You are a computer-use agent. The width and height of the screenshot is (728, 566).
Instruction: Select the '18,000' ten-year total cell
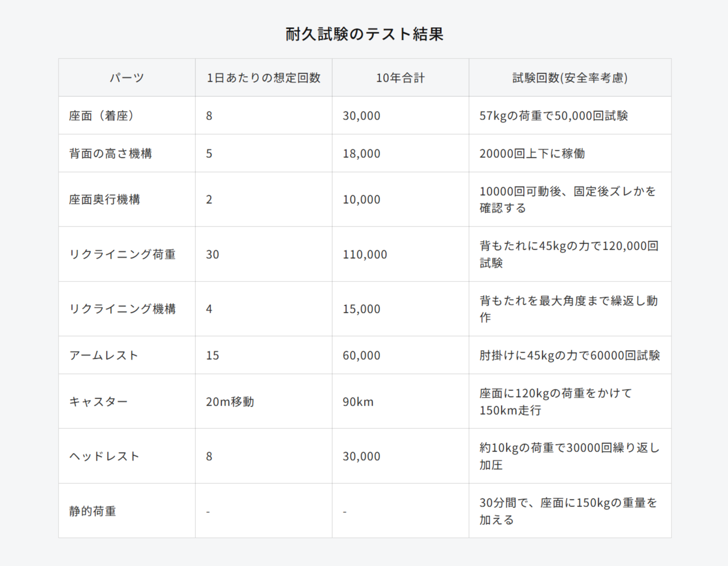(400, 153)
